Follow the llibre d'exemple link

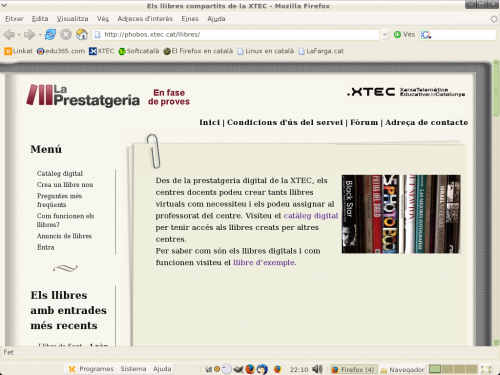pyautogui.click(x=264, y=263)
